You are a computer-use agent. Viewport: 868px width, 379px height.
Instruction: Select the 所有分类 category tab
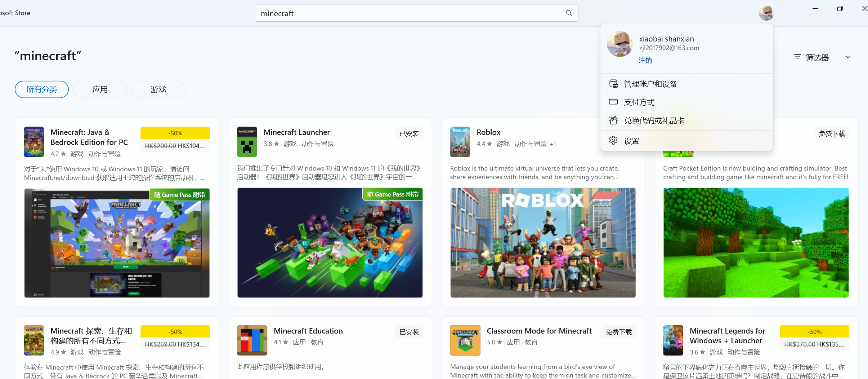coord(42,89)
